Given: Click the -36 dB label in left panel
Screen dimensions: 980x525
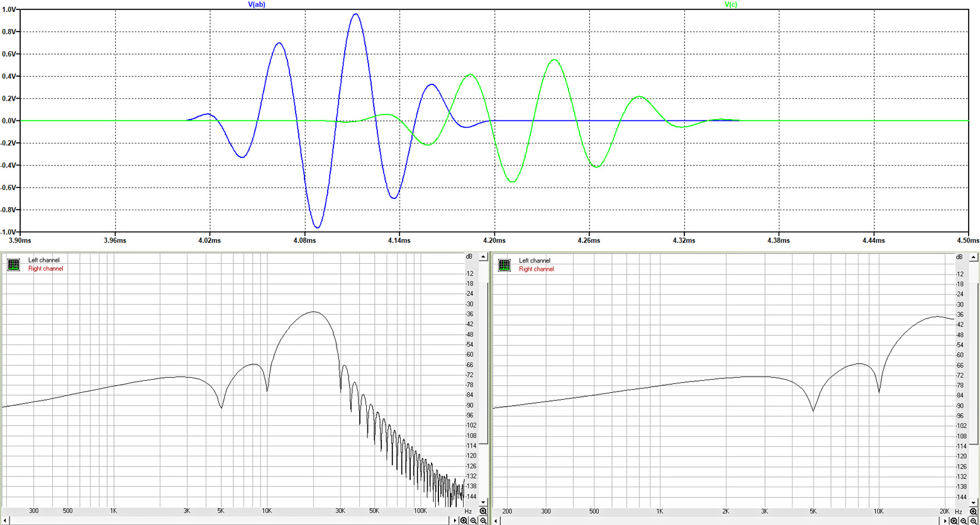Looking at the screenshot, I should [x=469, y=314].
